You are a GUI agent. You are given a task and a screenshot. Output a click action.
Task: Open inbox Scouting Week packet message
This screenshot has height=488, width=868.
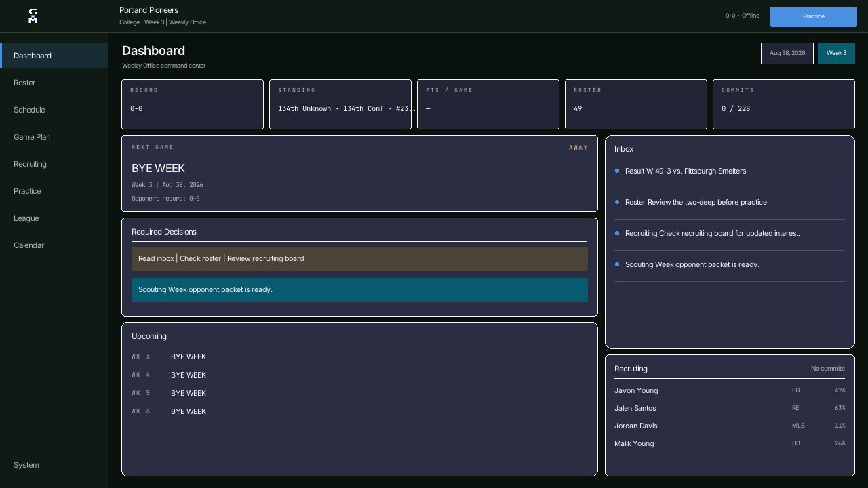coord(730,265)
